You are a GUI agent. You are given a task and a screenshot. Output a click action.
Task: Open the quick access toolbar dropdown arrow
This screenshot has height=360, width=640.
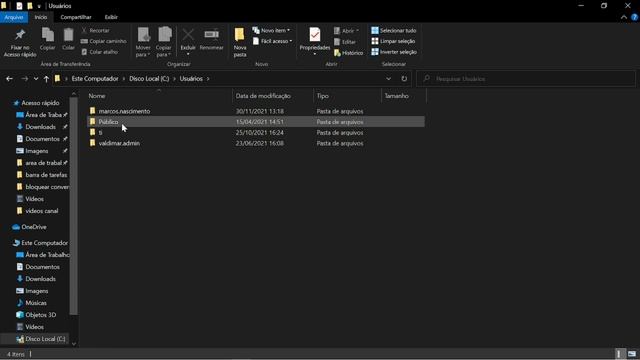[x=39, y=6]
